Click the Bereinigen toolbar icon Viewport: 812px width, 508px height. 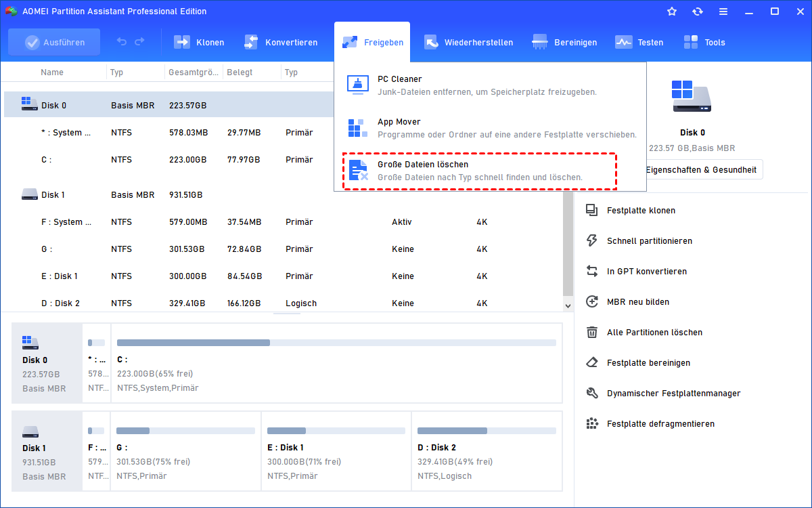[540, 42]
